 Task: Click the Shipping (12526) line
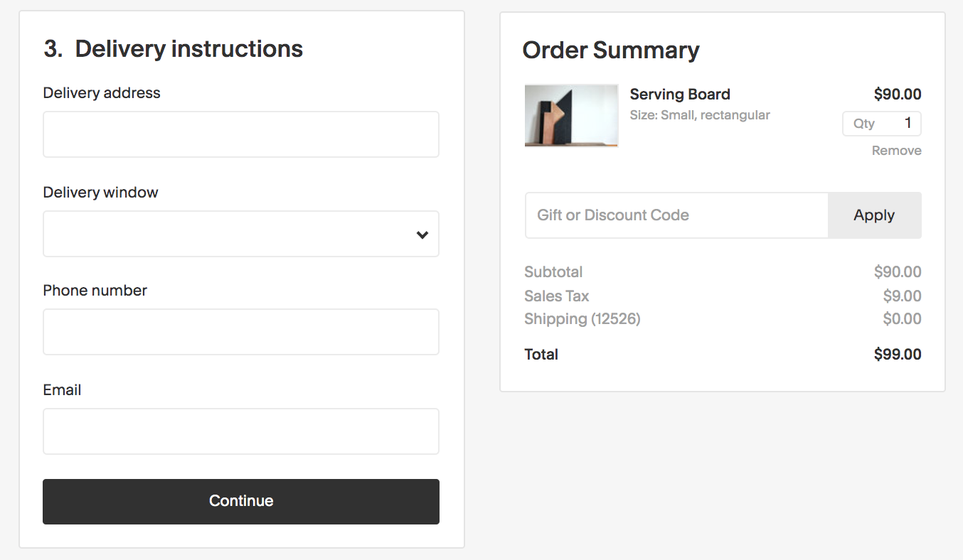(582, 319)
